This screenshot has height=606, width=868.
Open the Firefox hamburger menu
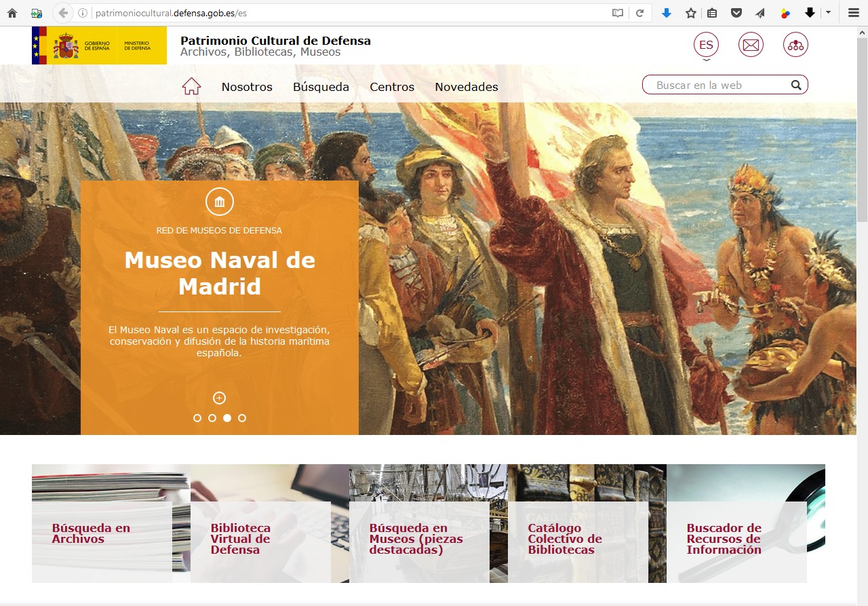(x=854, y=13)
